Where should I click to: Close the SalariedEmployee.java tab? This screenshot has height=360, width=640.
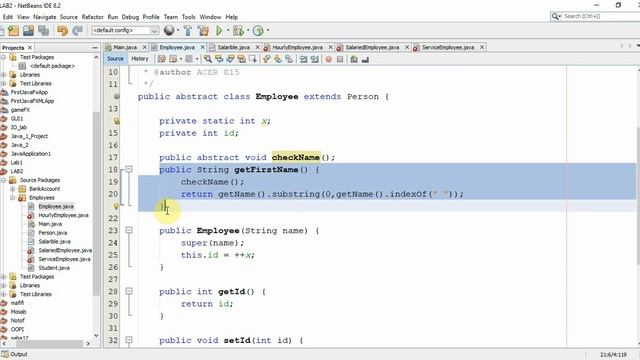point(407,47)
